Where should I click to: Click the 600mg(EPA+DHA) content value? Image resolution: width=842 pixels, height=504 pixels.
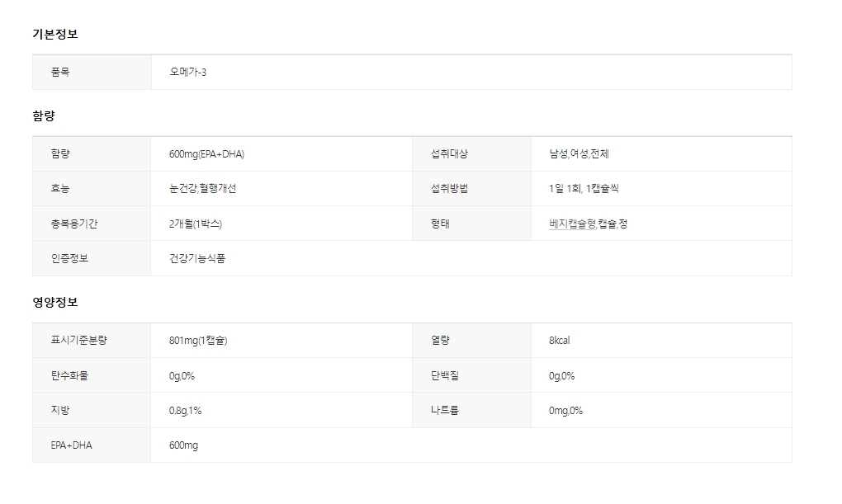[x=206, y=154]
